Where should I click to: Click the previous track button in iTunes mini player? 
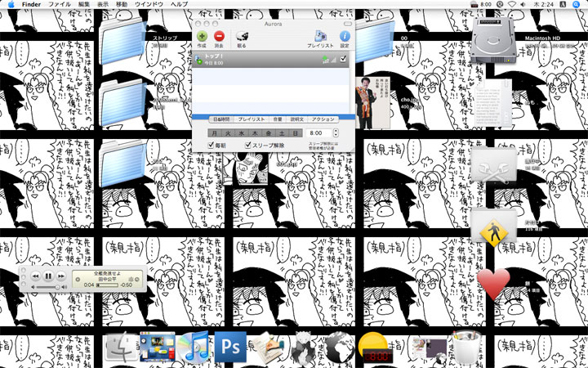35,276
